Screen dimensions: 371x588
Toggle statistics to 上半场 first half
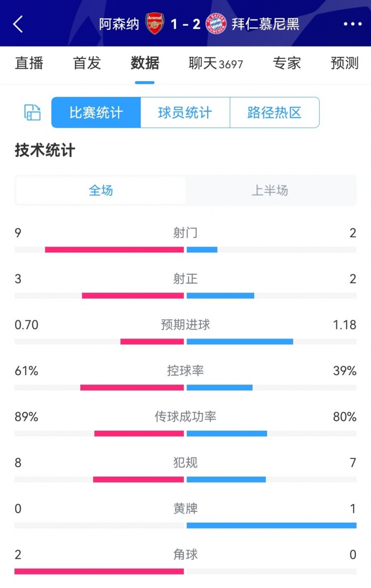(x=270, y=191)
